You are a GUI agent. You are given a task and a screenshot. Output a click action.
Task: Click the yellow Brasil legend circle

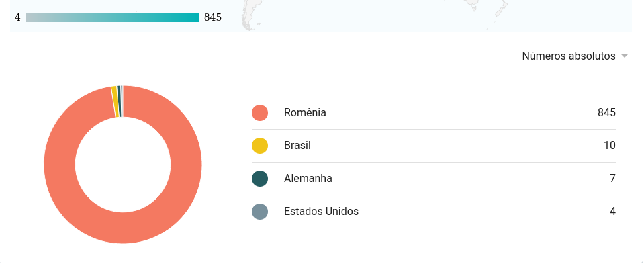[260, 146]
